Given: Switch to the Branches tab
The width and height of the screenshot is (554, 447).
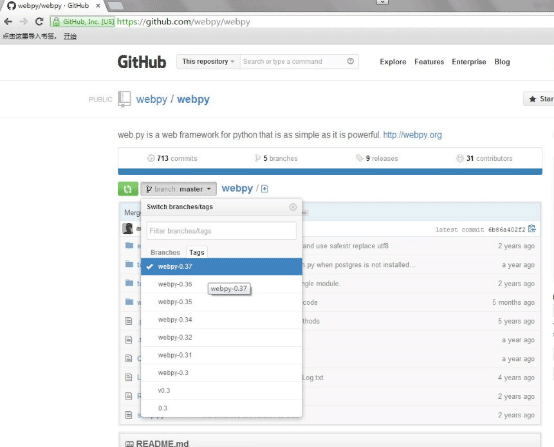Looking at the screenshot, I should coord(165,252).
